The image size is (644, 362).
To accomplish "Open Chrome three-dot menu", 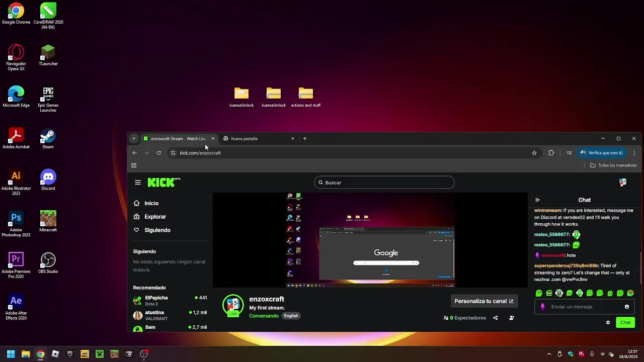I will [x=634, y=153].
